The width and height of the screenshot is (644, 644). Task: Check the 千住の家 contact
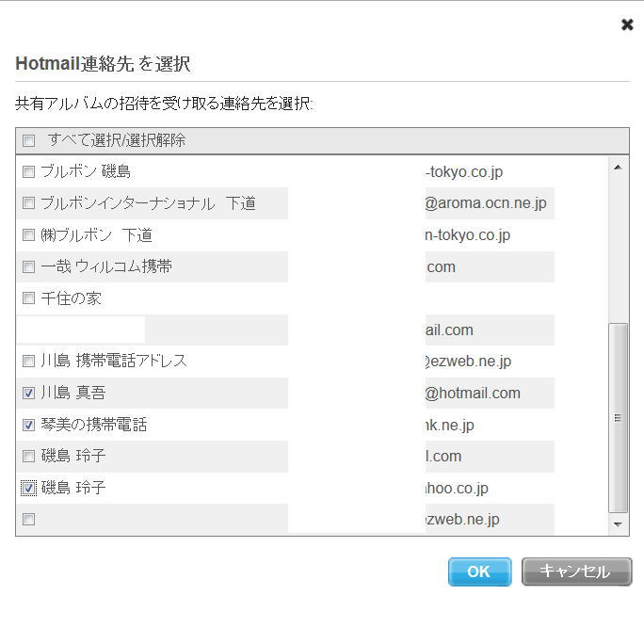point(29,298)
